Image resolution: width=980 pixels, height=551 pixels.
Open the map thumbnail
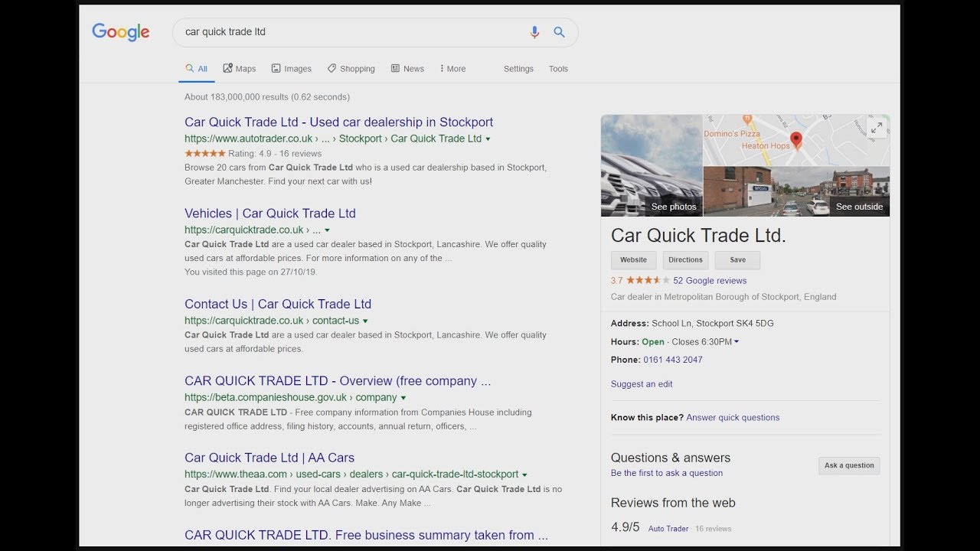click(796, 140)
